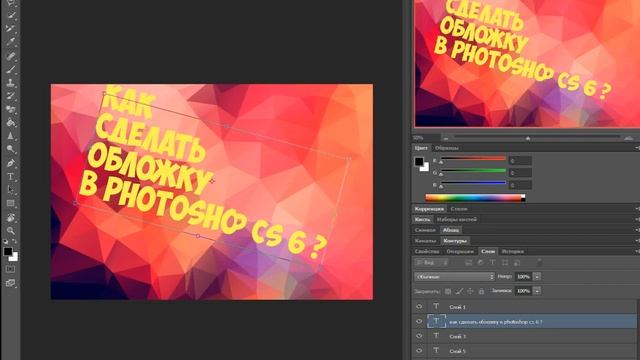Filter layers by pixel layers
Image resolution: width=640 pixels, height=360 pixels.
pyautogui.click(x=469, y=263)
